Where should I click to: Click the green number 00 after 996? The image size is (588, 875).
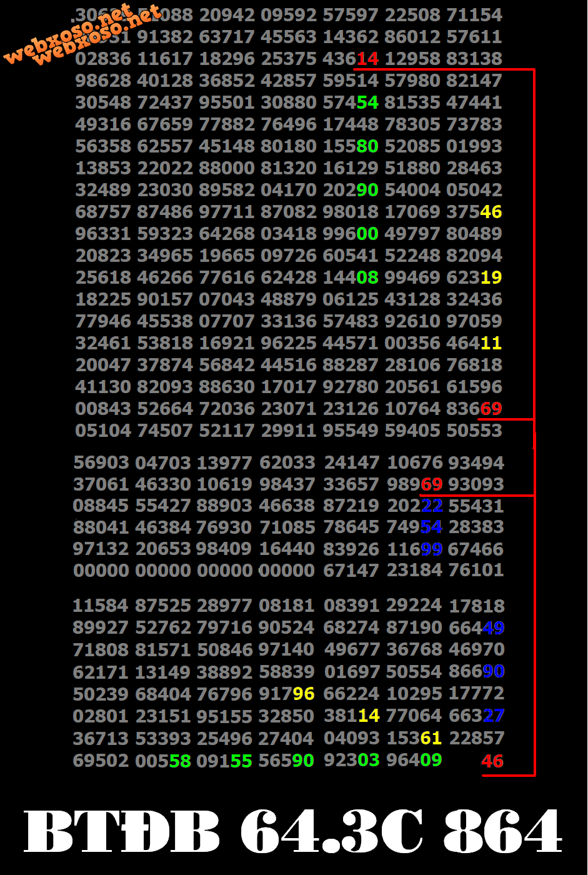coord(368,234)
